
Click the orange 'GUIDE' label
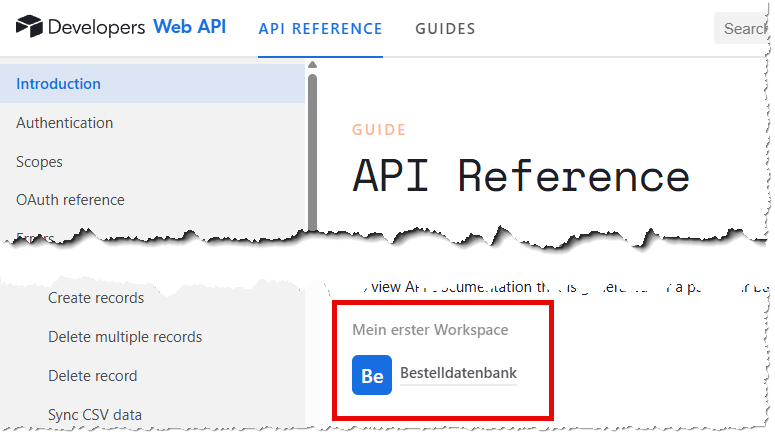tap(379, 130)
